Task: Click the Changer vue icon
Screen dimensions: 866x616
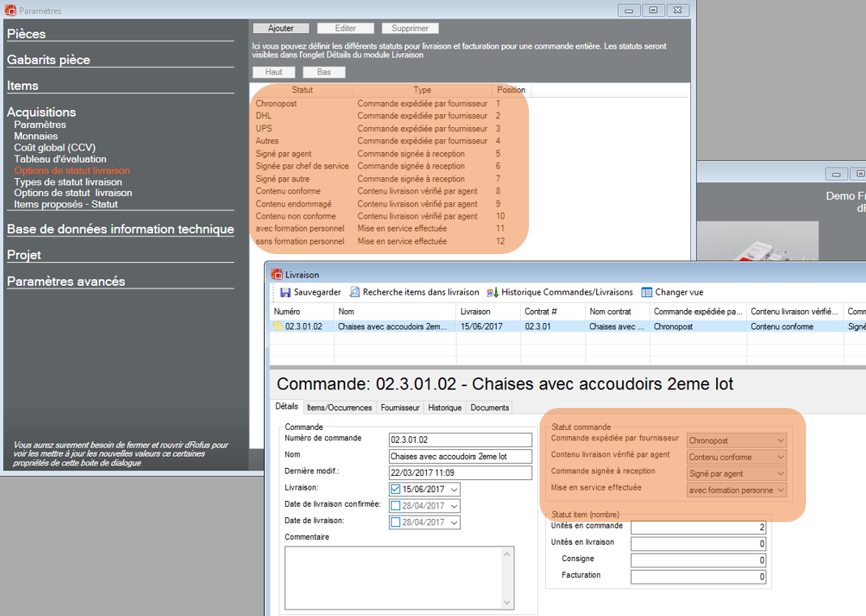Action: point(646,292)
